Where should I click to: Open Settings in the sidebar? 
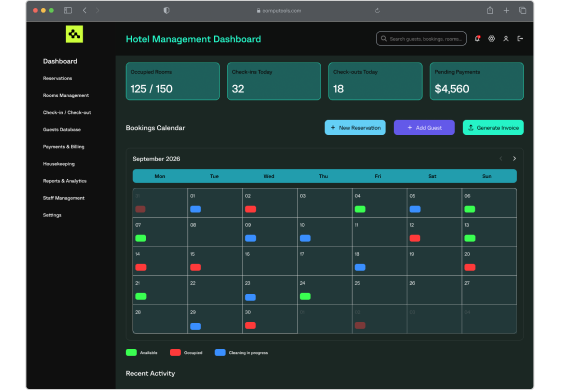[52, 215]
